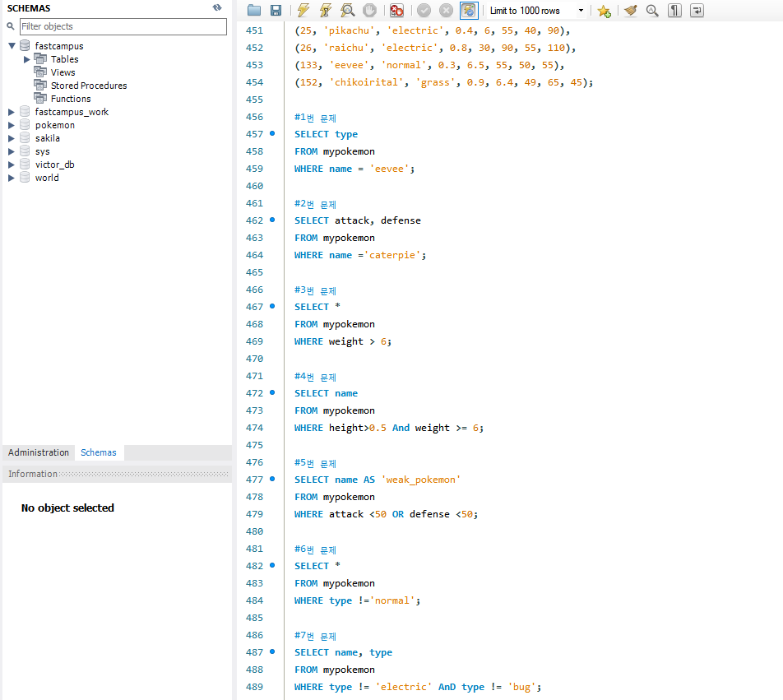Open a SQL script file
783x700 pixels.
tap(254, 10)
